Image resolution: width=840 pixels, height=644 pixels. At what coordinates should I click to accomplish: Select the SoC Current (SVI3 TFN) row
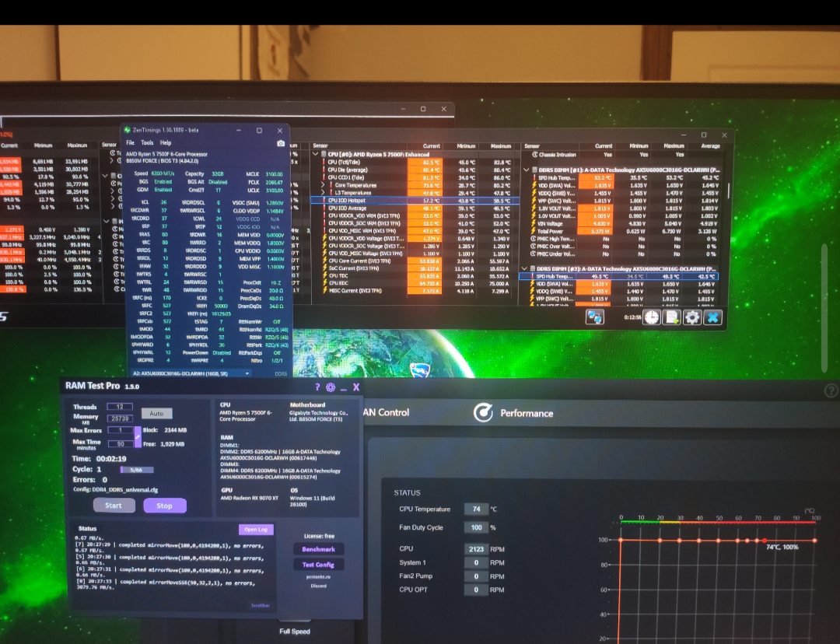[415, 268]
